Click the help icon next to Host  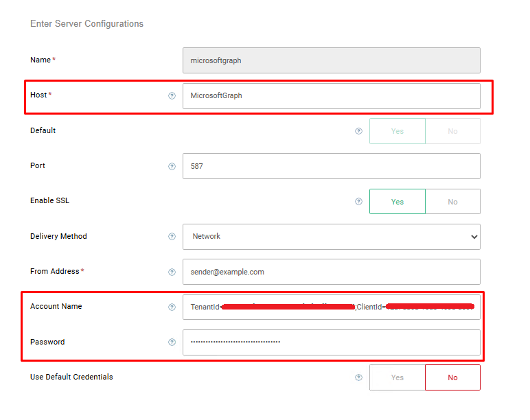[172, 95]
